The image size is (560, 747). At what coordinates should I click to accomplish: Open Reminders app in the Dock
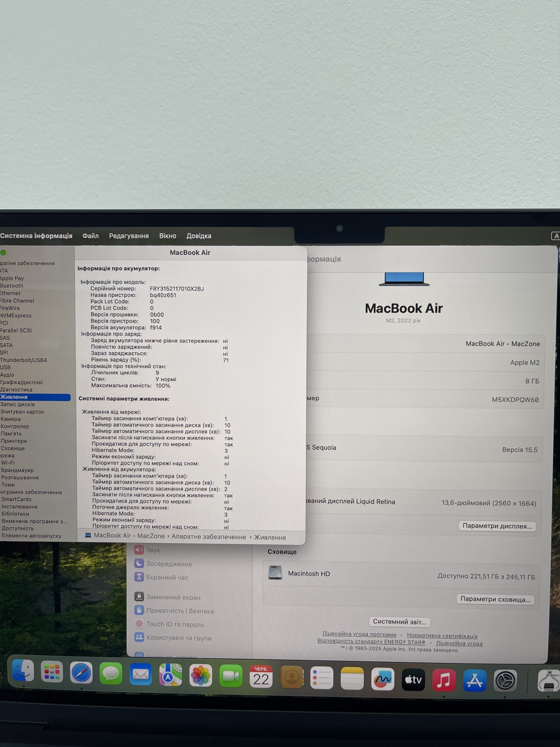point(321,678)
